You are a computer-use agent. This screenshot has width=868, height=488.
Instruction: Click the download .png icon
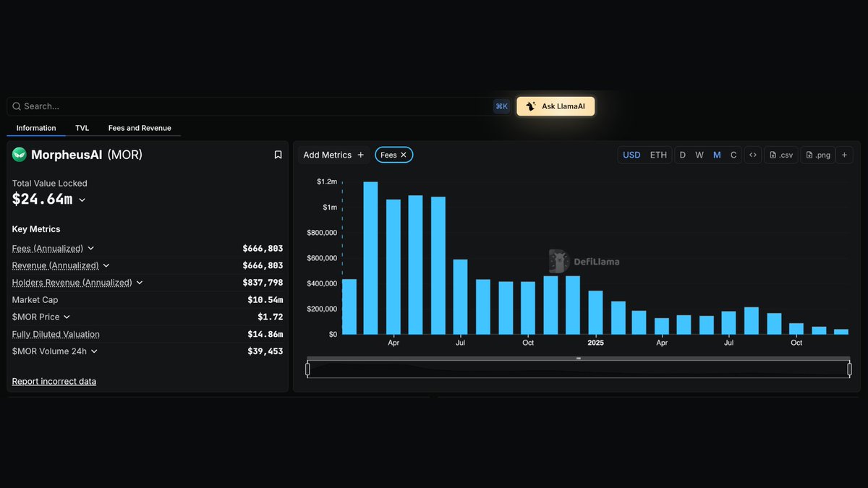coord(817,154)
